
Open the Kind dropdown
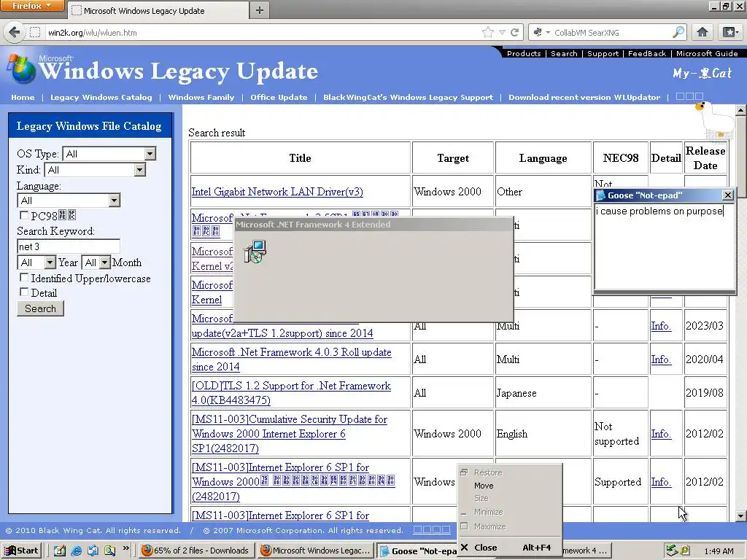point(95,170)
